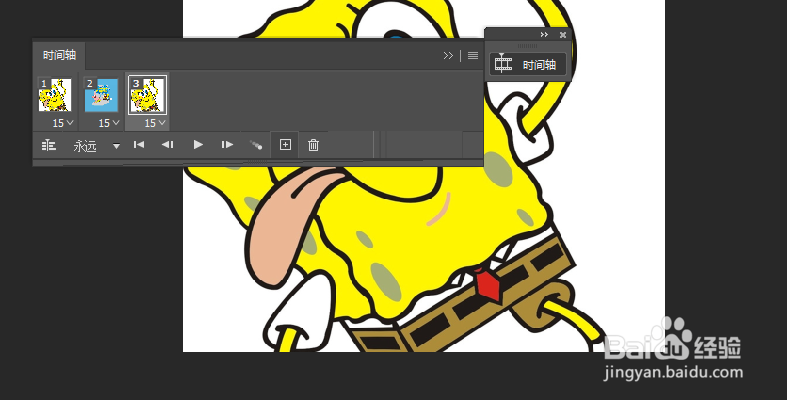Expand the collapsed dock panel arrows

(544, 35)
